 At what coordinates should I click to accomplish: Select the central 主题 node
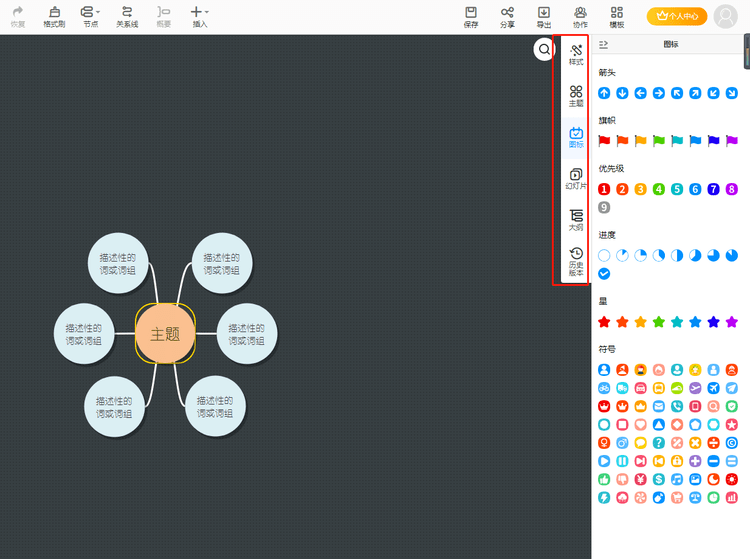click(165, 333)
